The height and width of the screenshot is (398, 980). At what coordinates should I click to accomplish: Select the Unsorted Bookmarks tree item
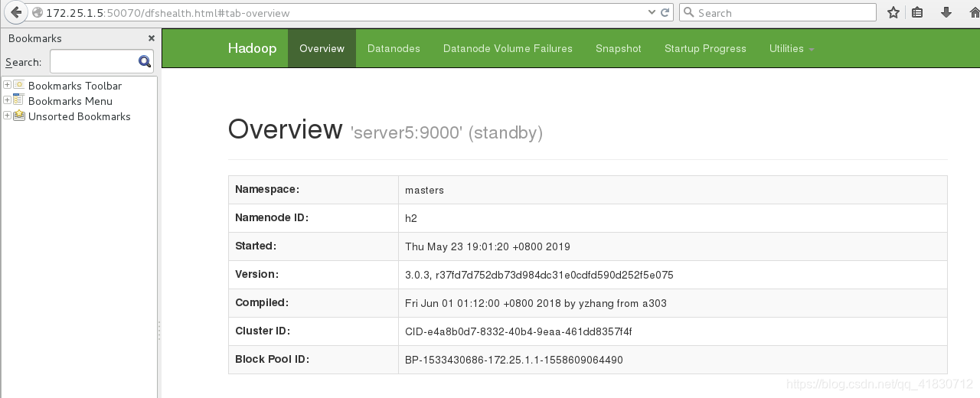pos(79,116)
